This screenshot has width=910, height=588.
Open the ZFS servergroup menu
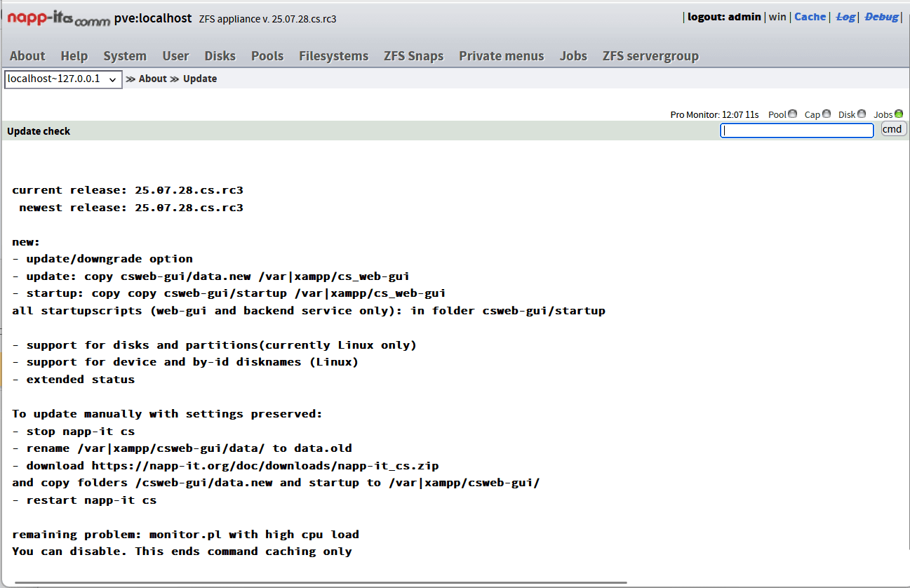(650, 56)
